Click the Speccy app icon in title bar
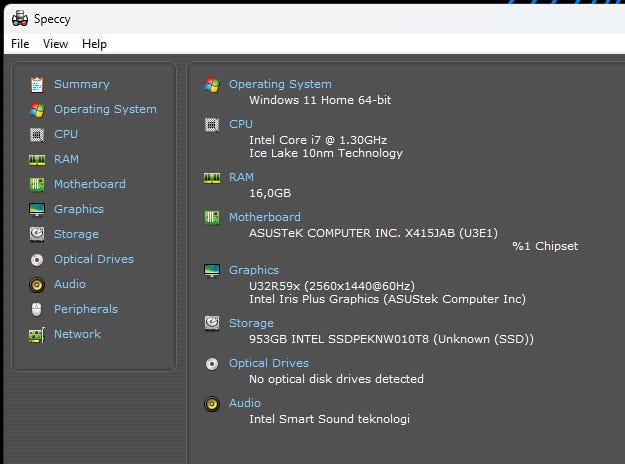Viewport: 625px width, 464px height. coord(19,19)
